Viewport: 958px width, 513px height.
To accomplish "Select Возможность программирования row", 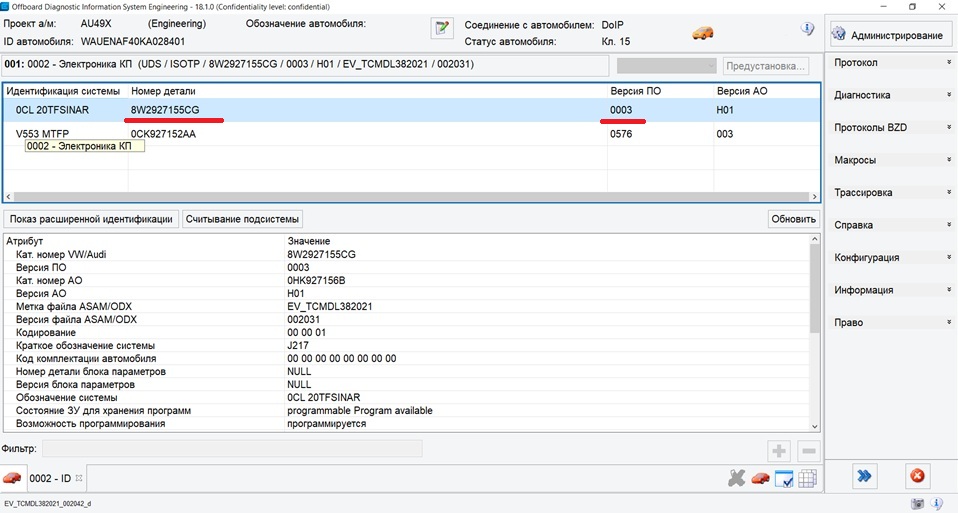I will pyautogui.click(x=407, y=423).
